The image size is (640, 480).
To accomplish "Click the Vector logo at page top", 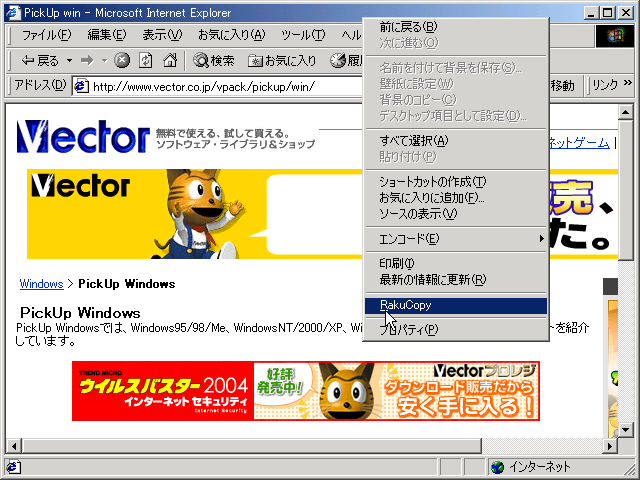I will (x=83, y=136).
